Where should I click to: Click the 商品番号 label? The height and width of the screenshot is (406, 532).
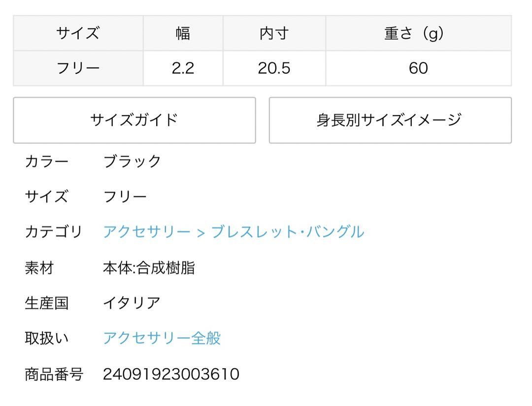point(54,374)
